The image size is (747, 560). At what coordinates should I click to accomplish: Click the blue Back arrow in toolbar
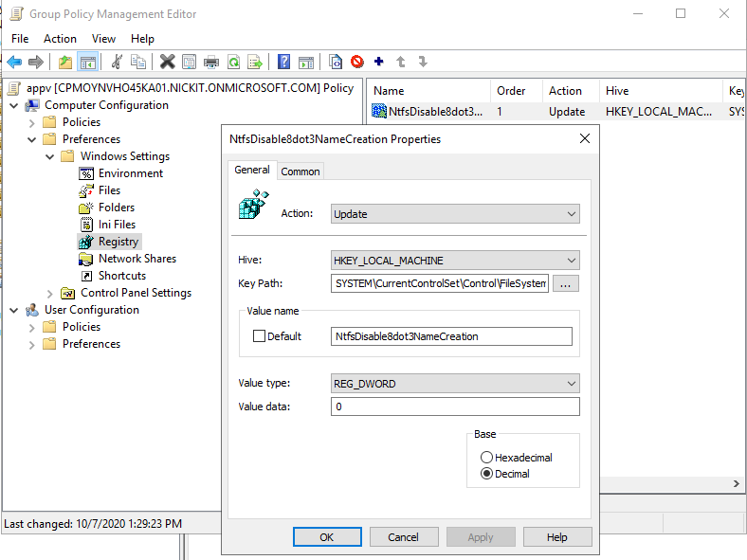click(14, 62)
